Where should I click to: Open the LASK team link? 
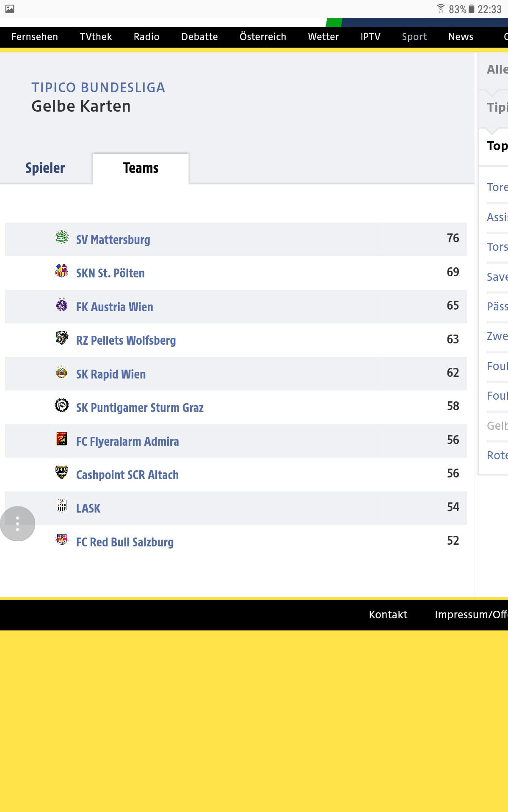[x=88, y=508]
